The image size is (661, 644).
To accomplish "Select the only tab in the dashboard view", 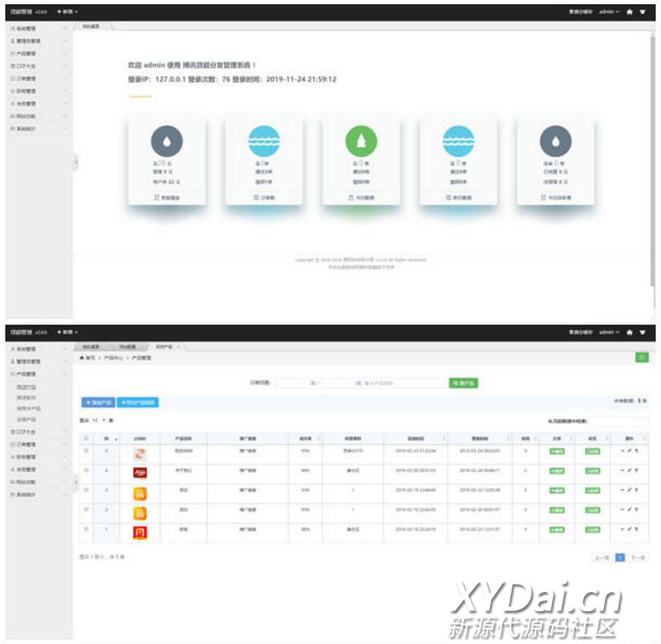I will (x=92, y=26).
